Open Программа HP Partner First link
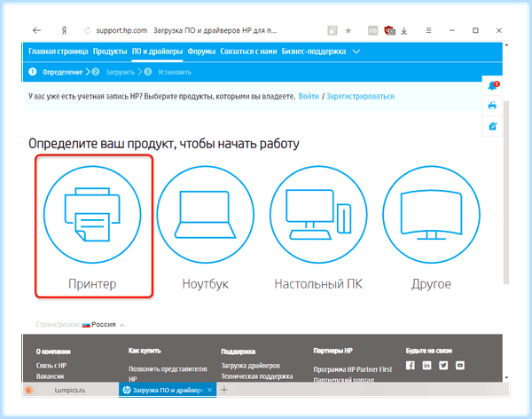Image resolution: width=532 pixels, height=419 pixels. coord(353,369)
